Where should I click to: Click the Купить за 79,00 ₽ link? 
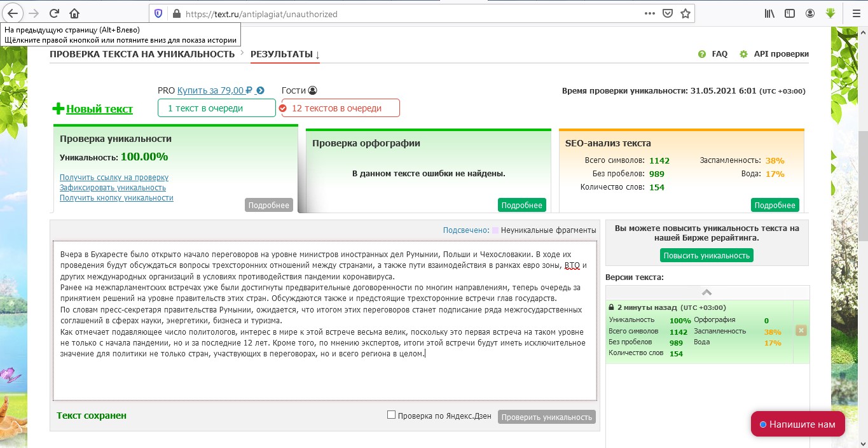coord(215,90)
